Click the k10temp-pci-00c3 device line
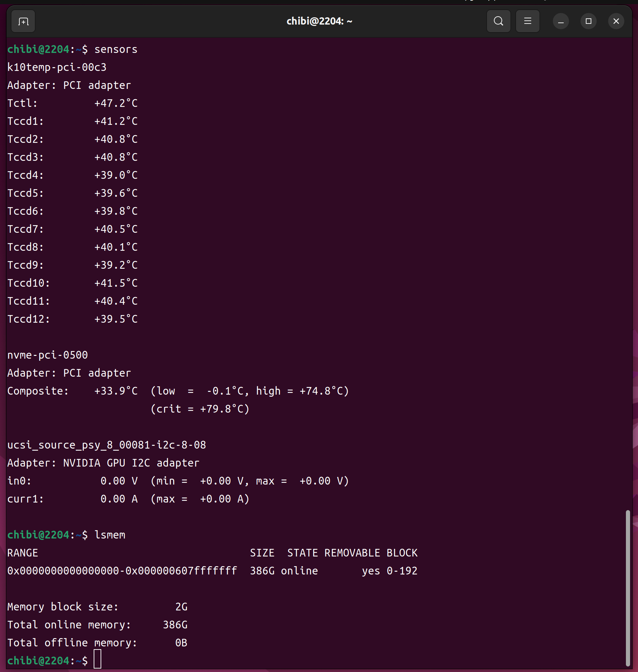The image size is (638, 672). [57, 67]
